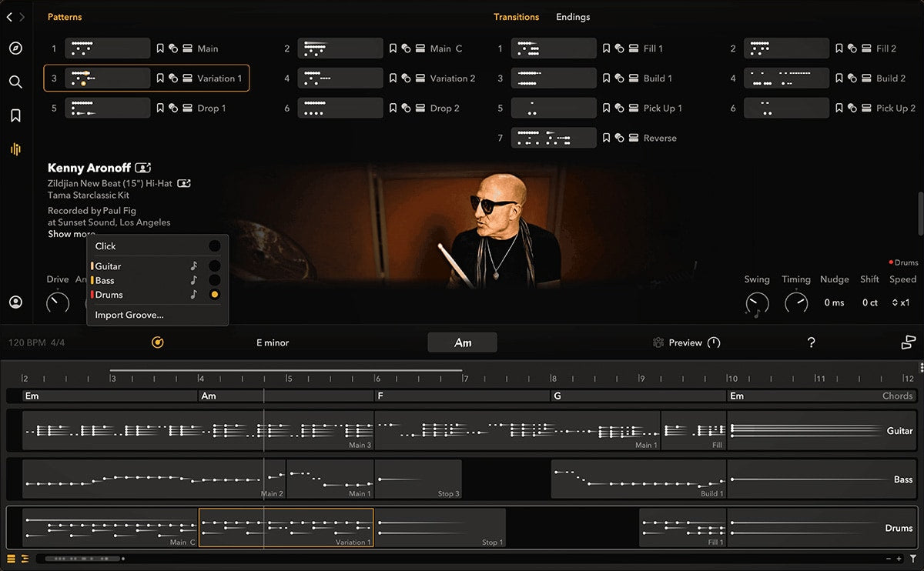Viewport: 924px width, 571px height.
Task: Click the orange follow-host circle icon
Action: [158, 342]
